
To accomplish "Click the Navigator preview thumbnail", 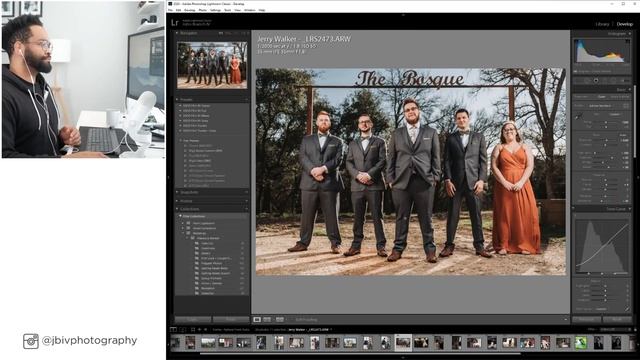I will coord(212,65).
